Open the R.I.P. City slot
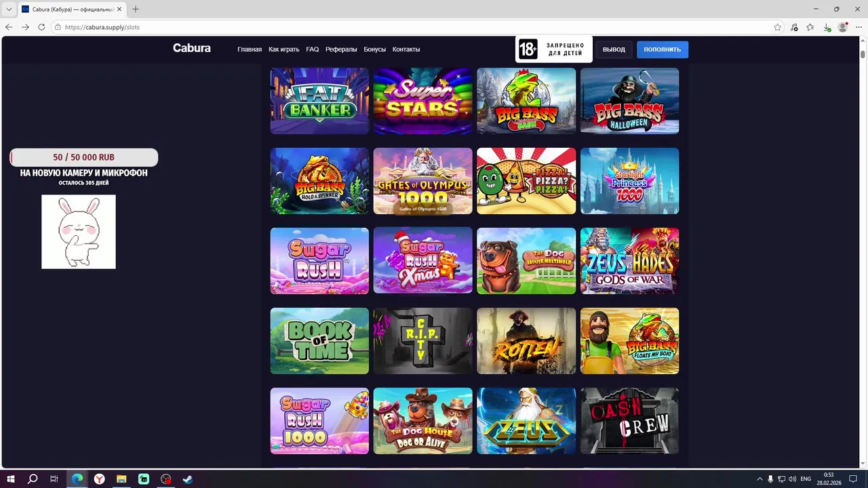 (x=422, y=341)
